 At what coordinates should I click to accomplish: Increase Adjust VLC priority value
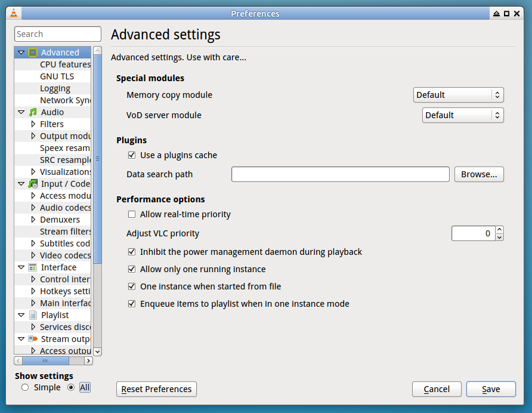click(x=499, y=230)
